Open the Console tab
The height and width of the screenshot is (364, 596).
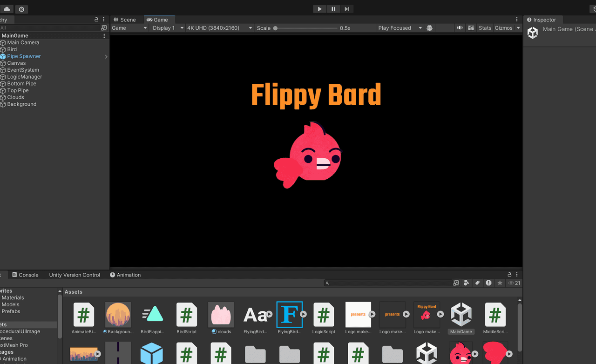point(25,275)
